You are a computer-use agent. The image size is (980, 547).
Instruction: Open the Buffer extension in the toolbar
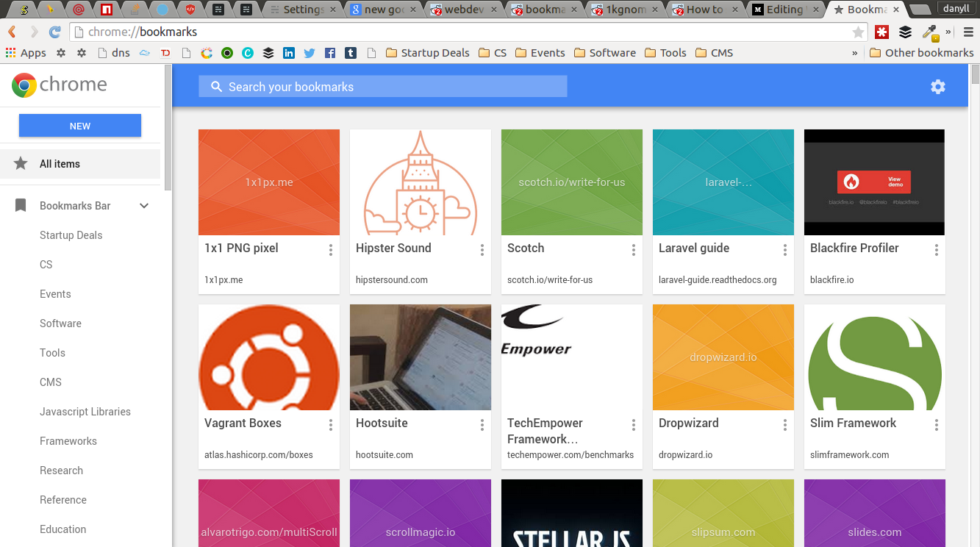(x=906, y=32)
